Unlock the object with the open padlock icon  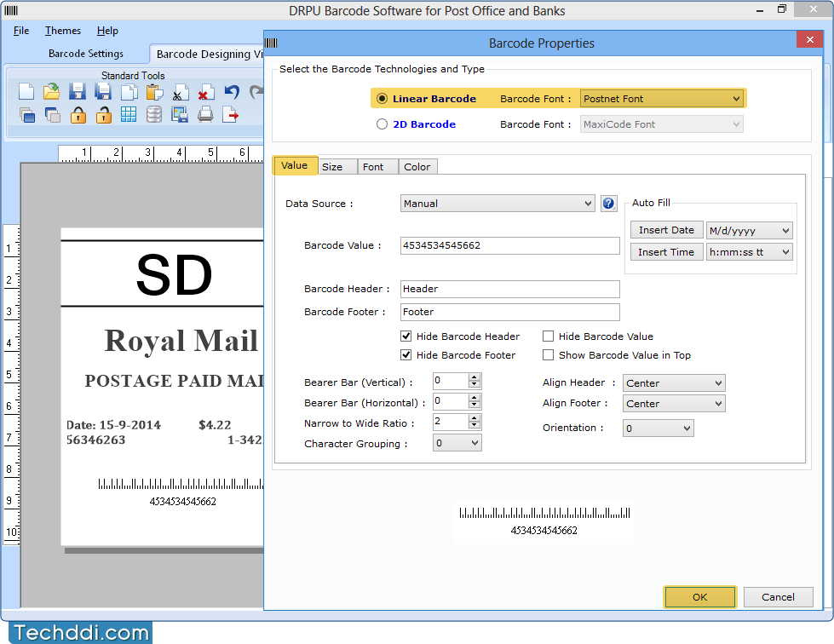pyautogui.click(x=104, y=114)
